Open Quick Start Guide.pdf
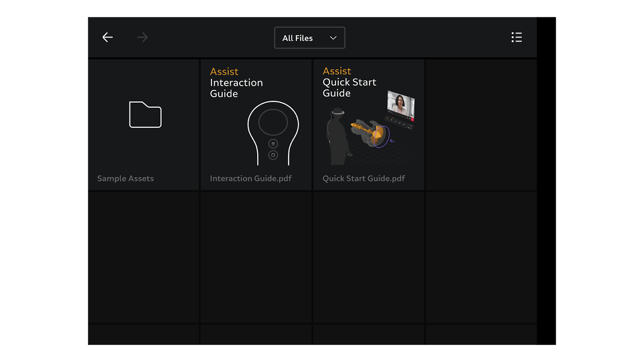Screen dimensions: 644x362 368,125
